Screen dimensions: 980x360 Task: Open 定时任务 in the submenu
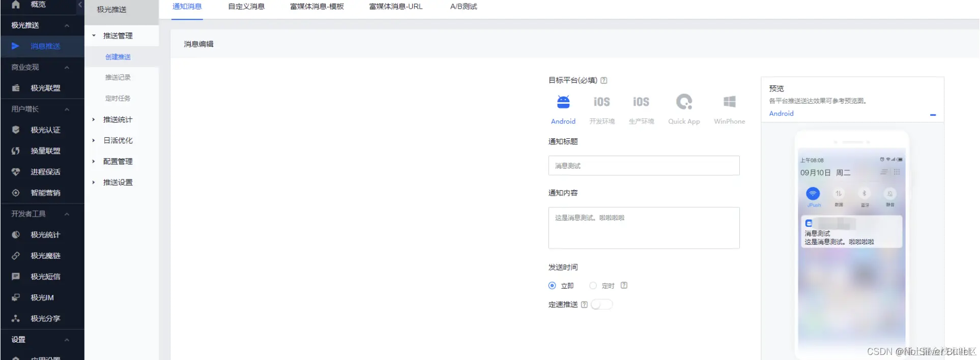click(x=118, y=98)
